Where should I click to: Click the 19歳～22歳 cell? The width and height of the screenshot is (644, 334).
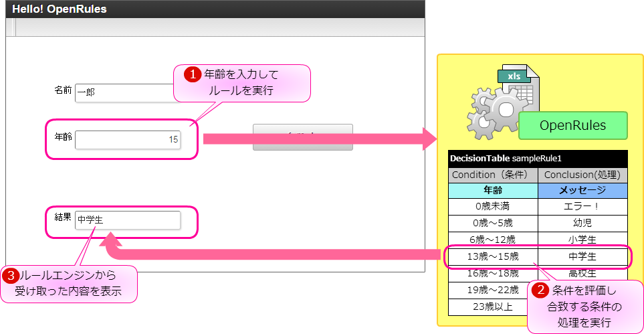click(494, 290)
